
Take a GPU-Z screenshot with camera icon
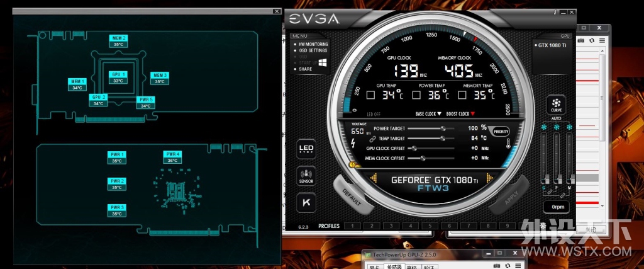[580, 40]
